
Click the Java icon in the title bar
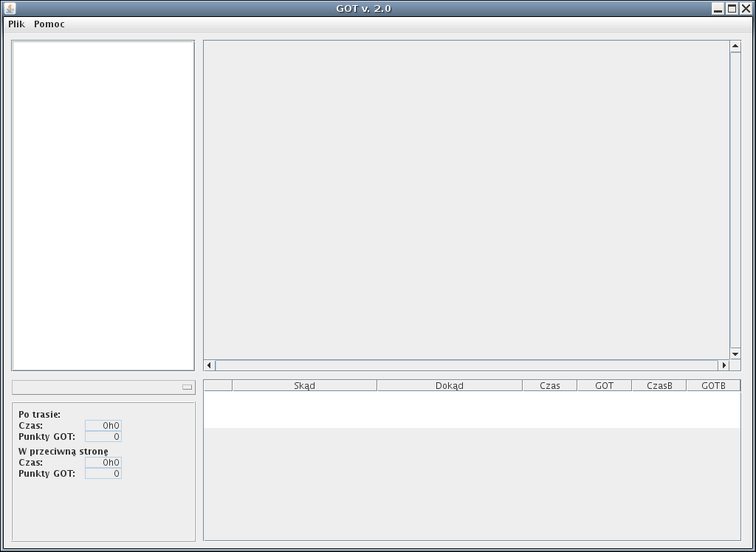[10, 9]
